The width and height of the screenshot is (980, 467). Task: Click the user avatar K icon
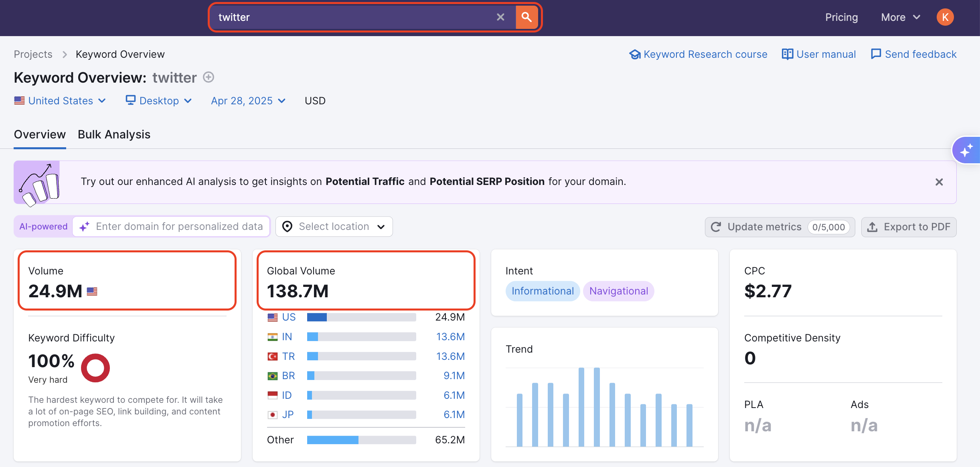coord(945,17)
